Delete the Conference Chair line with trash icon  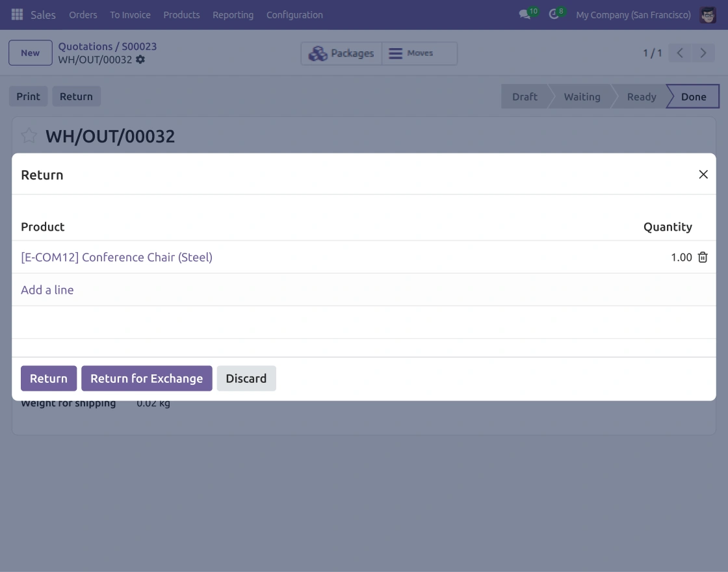pos(703,257)
